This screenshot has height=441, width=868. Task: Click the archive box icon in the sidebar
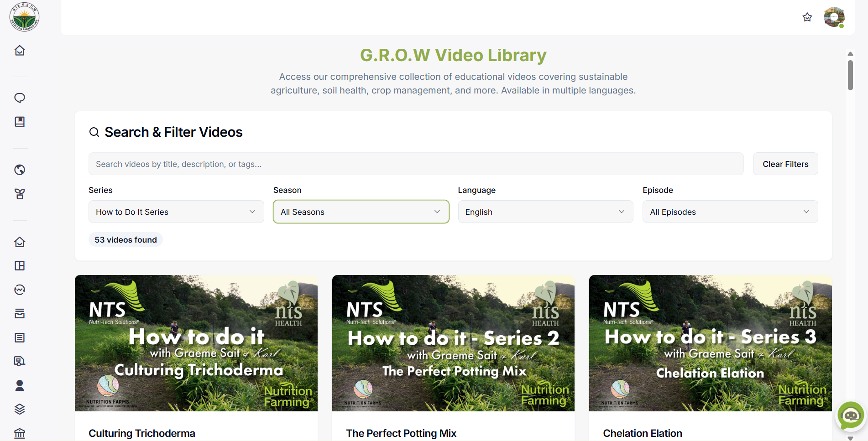[x=20, y=314]
